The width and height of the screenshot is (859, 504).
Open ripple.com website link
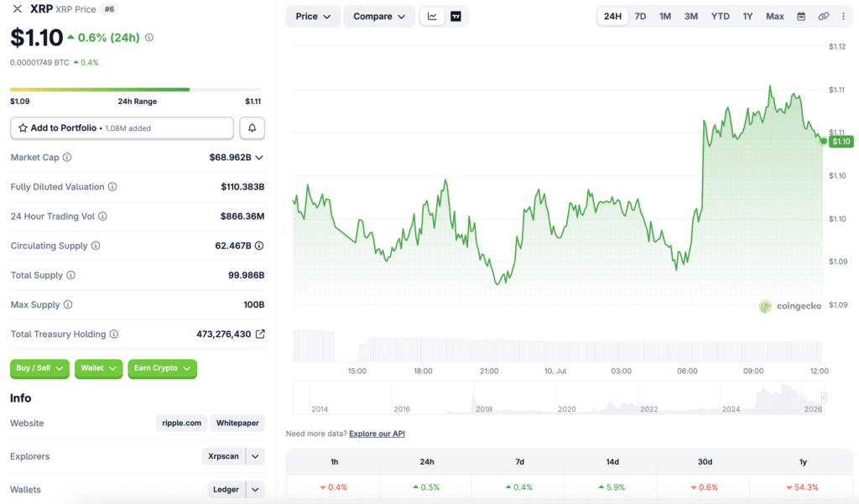click(181, 423)
